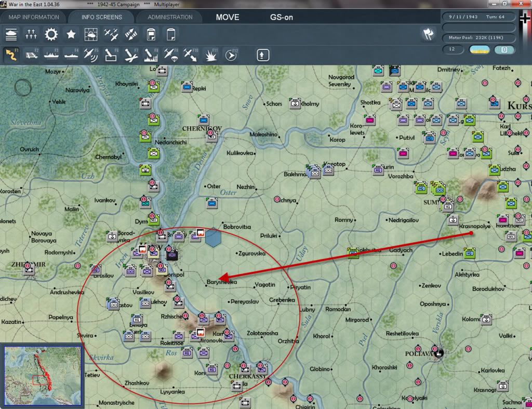Image resolution: width=532 pixels, height=409 pixels.
Task: Click the German cross side emblem
Action: click(x=525, y=19)
